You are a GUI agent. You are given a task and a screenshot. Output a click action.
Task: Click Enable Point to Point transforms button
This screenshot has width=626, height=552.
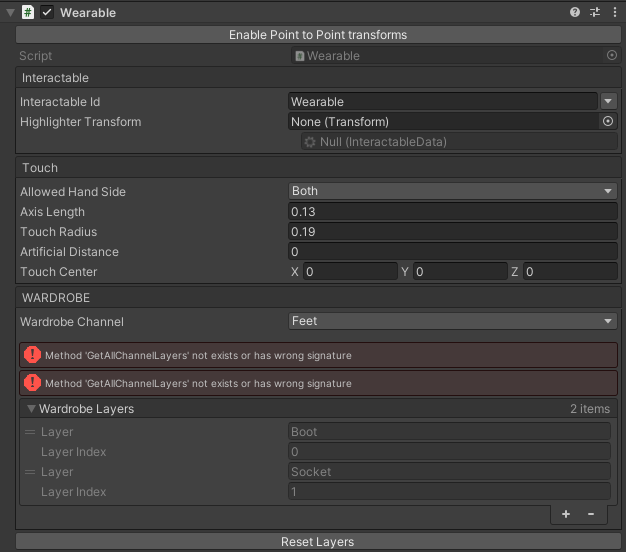tap(318, 35)
